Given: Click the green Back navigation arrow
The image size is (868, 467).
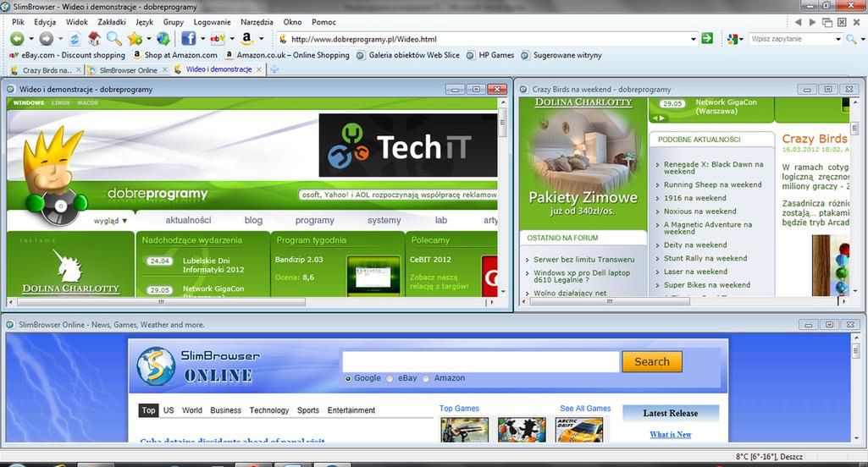Looking at the screenshot, I should (17, 39).
